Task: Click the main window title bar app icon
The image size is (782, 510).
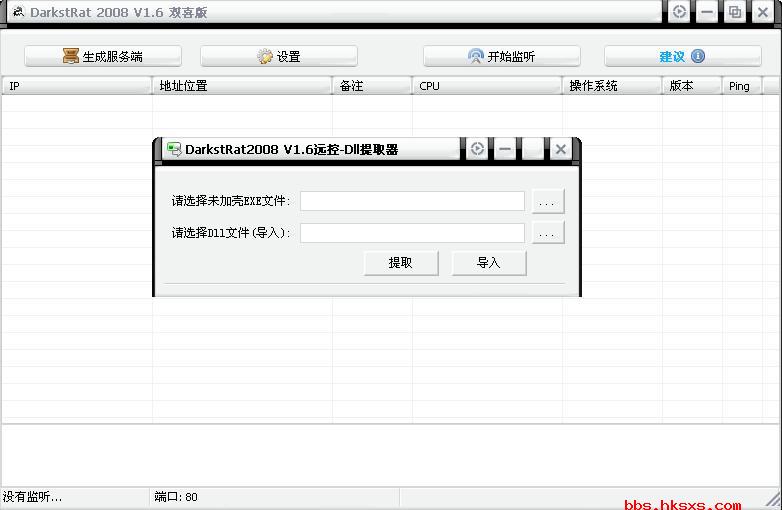Action: pos(18,11)
